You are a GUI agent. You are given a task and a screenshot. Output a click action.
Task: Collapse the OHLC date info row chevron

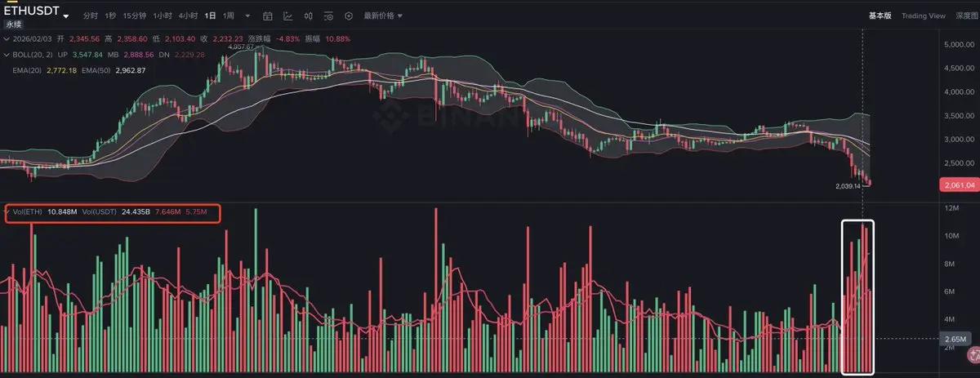coord(7,39)
